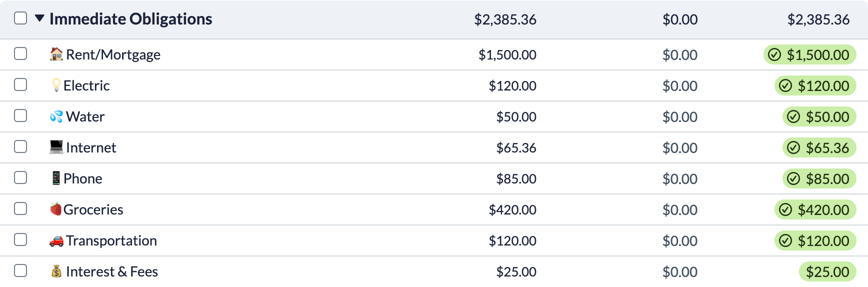Edit the $85.00 assigned amount for Phone
Viewport: 868px width, 287px height.
pyautogui.click(x=516, y=179)
